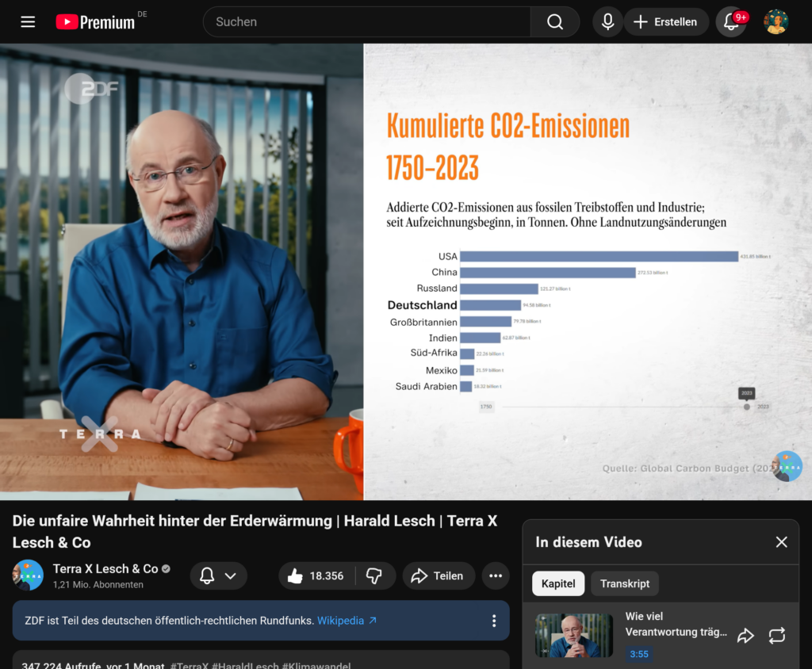Click the search magnifier button
Viewport: 812px width, 669px height.
tap(555, 22)
